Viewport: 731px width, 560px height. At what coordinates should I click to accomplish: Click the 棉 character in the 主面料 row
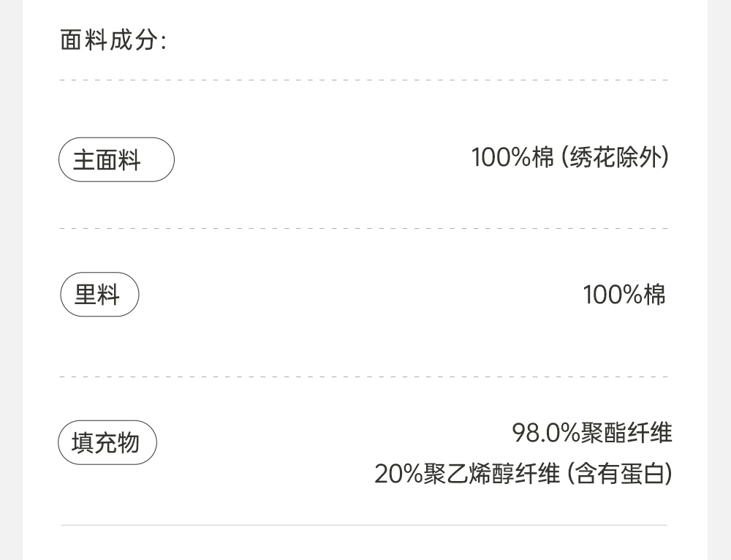543,157
